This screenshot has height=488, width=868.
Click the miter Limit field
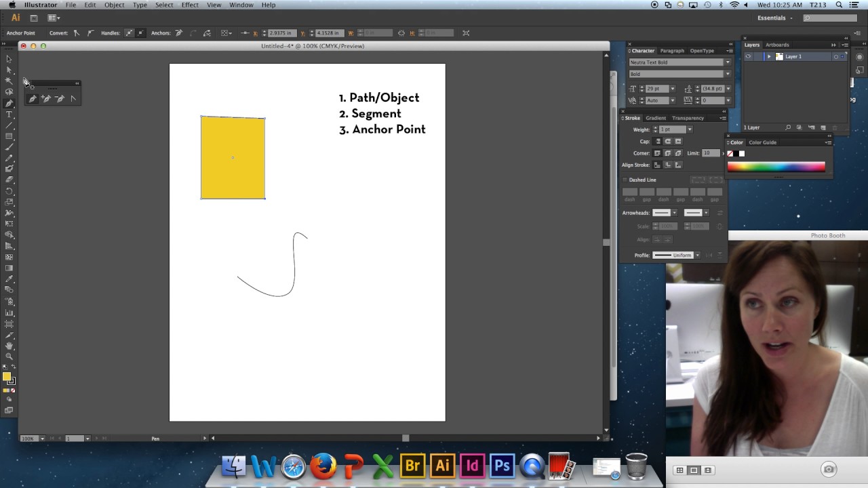(710, 153)
